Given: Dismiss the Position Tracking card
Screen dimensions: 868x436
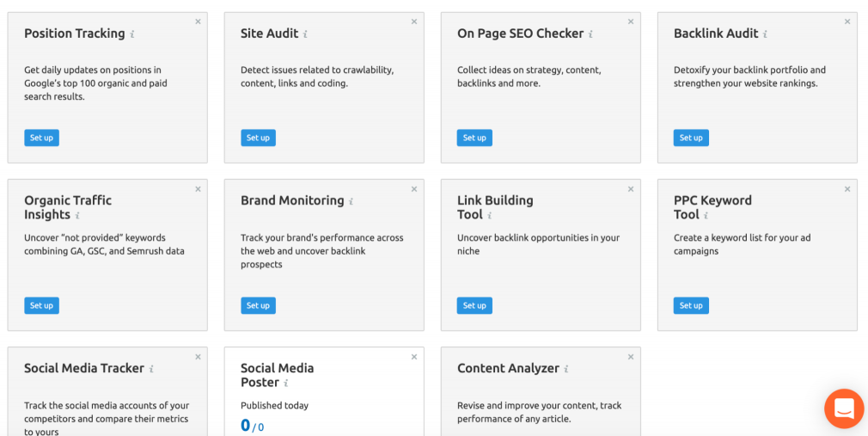Looking at the screenshot, I should click(x=199, y=21).
